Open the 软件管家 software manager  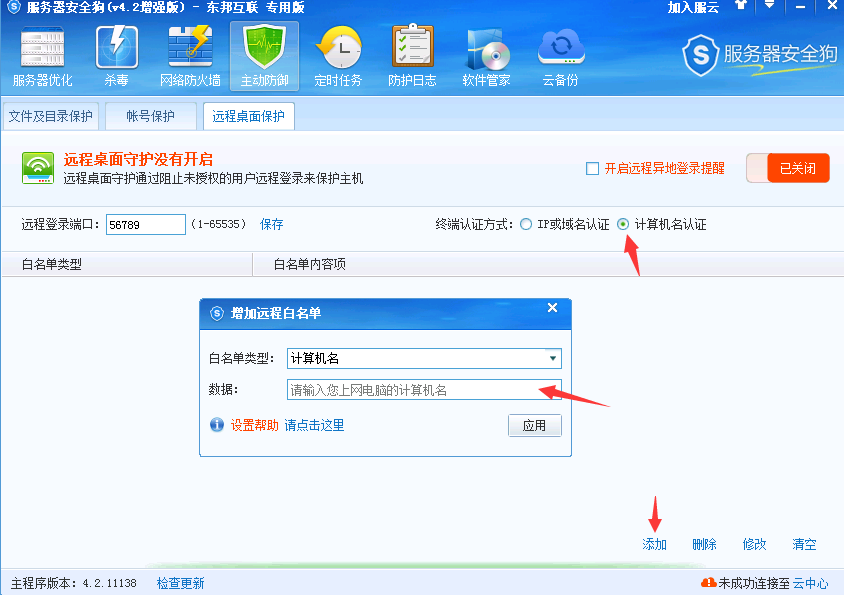486,57
